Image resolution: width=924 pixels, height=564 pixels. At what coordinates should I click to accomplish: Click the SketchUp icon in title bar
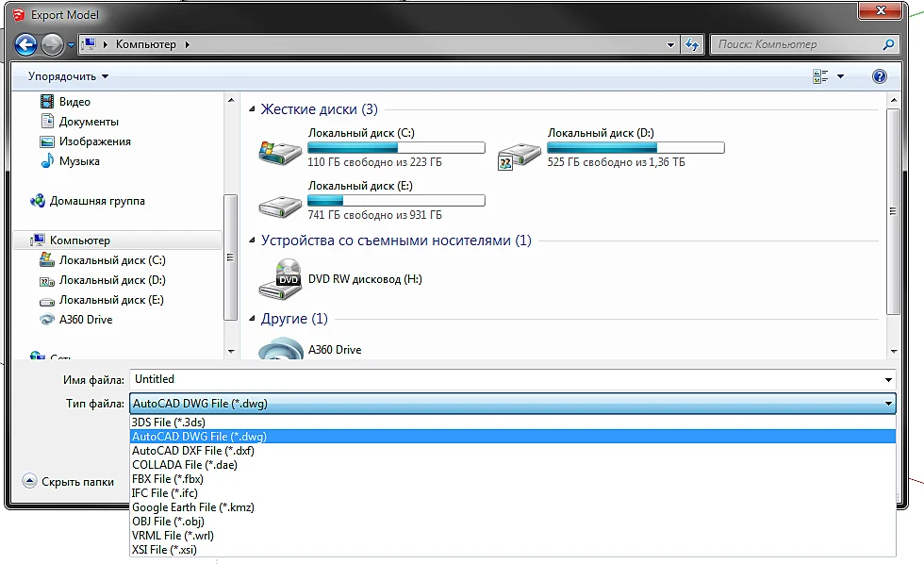point(19,15)
